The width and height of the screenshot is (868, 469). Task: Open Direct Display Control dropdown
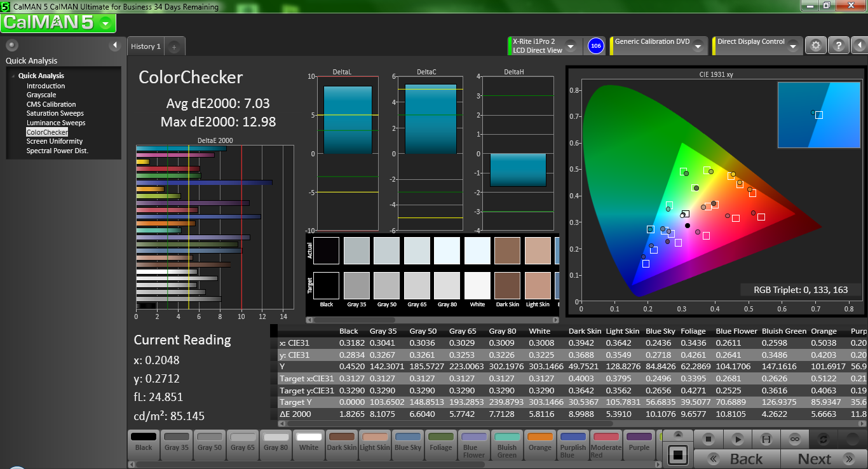point(793,46)
